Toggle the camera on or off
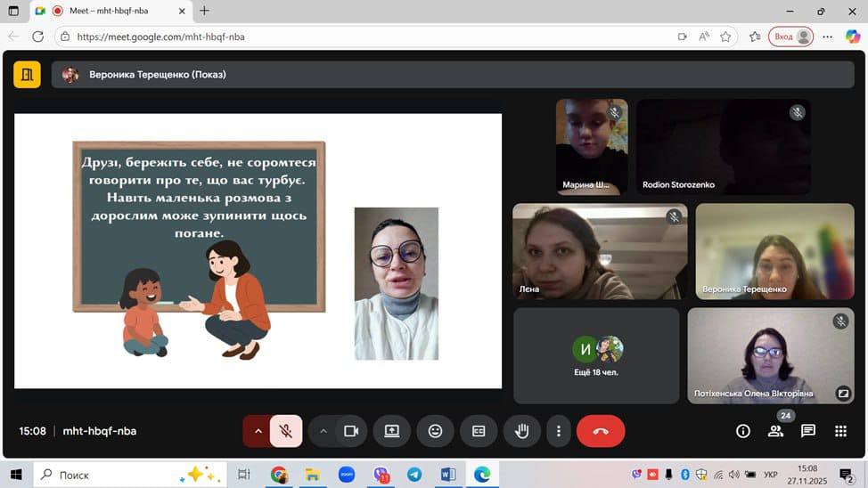Viewport: 868px width, 488px height. pos(351,431)
